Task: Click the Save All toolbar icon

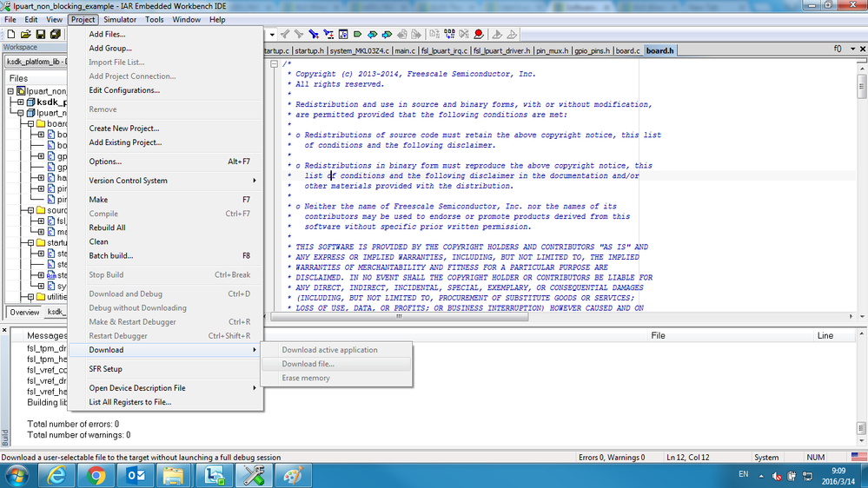Action: pyautogui.click(x=56, y=35)
